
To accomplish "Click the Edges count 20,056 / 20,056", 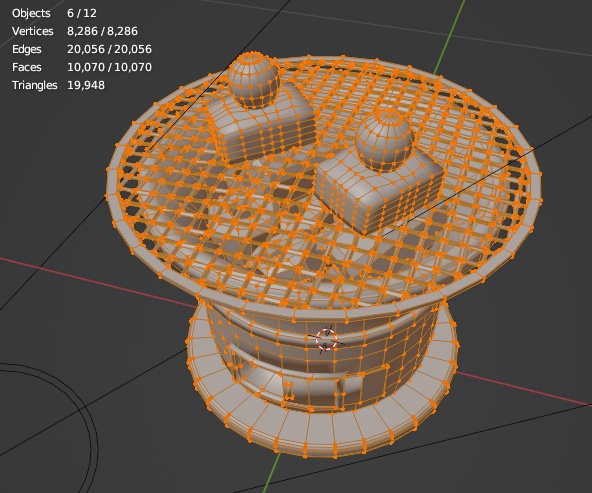I will click(109, 49).
